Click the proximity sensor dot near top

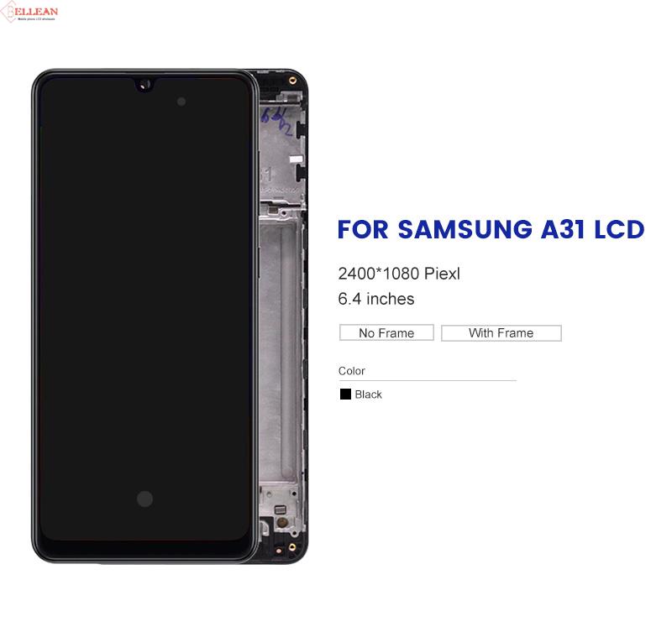click(x=181, y=102)
